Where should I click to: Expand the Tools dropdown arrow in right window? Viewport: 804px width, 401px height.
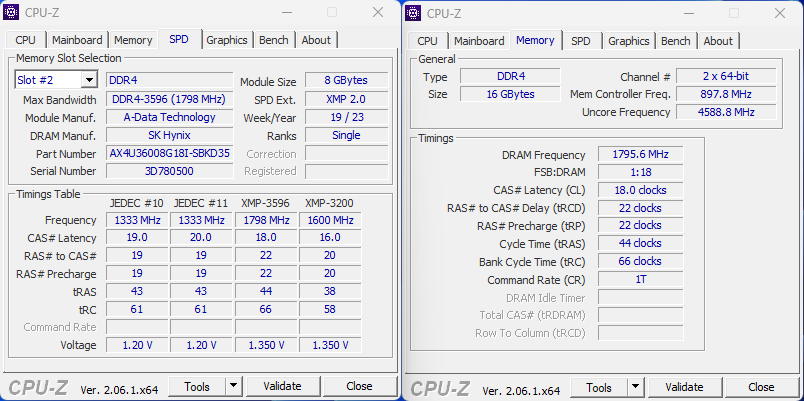(x=635, y=387)
